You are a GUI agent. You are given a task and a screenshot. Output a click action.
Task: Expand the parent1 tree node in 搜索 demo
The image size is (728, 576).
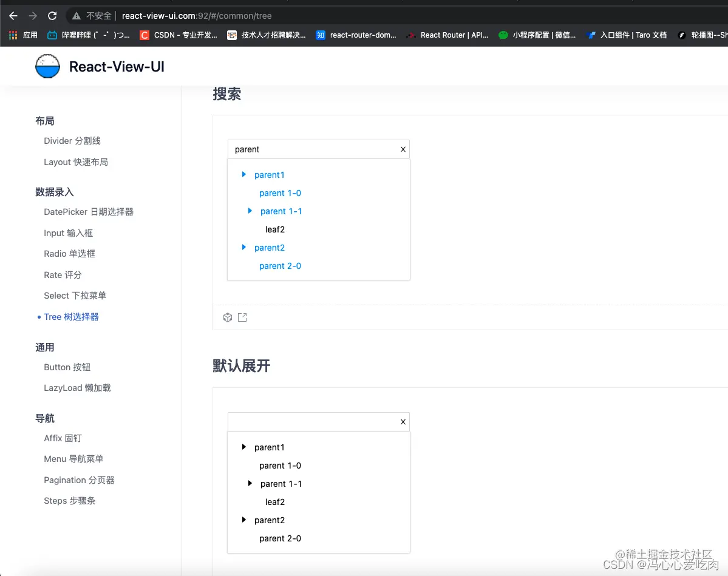point(244,175)
